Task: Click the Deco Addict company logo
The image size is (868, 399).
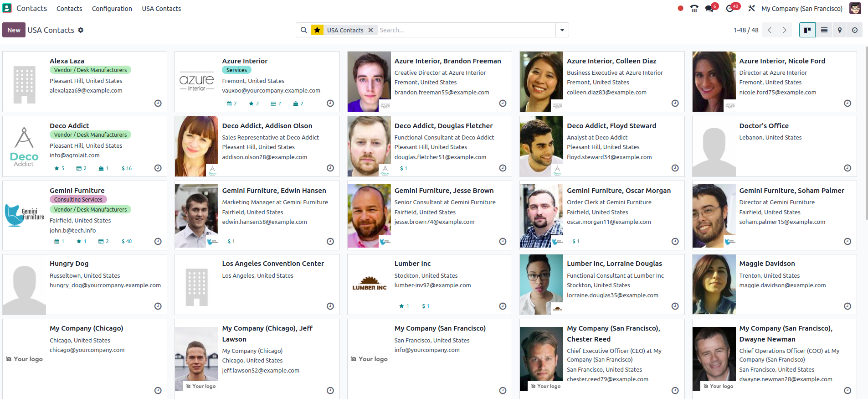Action: pos(24,146)
